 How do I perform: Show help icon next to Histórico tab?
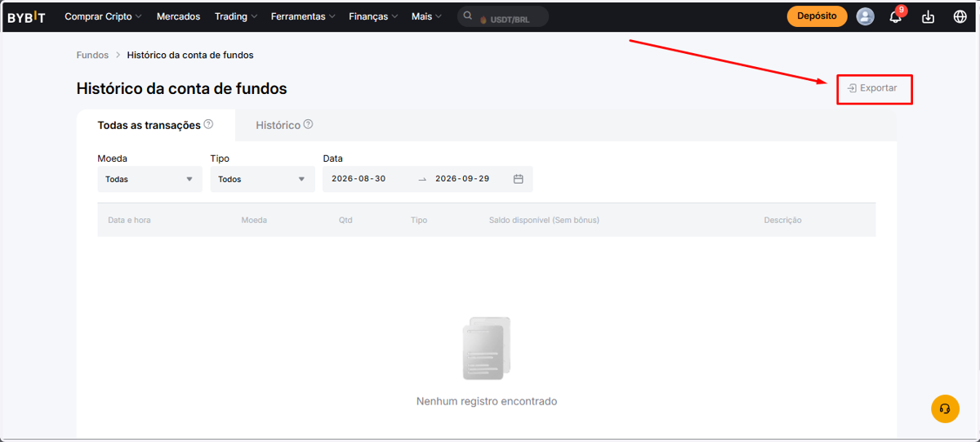pos(308,125)
